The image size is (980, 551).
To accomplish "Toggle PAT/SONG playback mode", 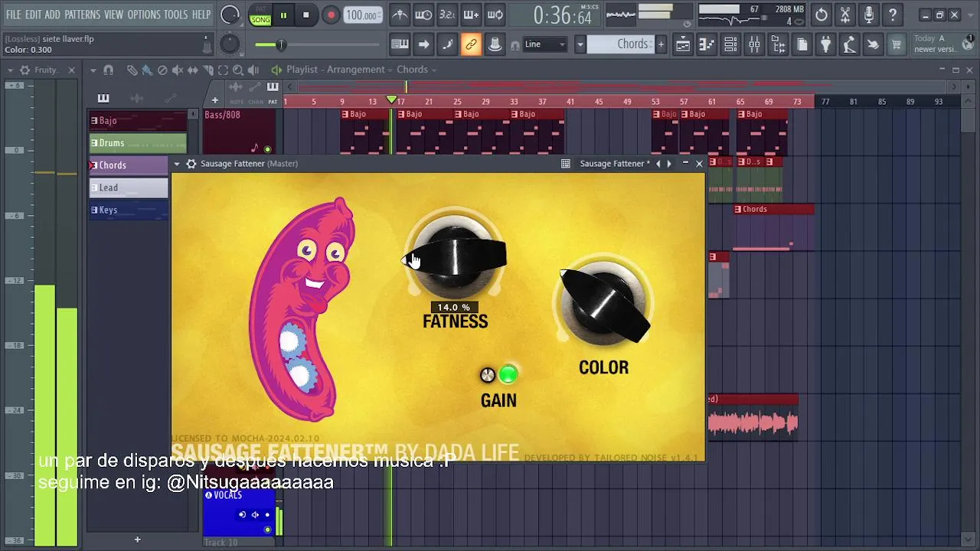I will [260, 15].
